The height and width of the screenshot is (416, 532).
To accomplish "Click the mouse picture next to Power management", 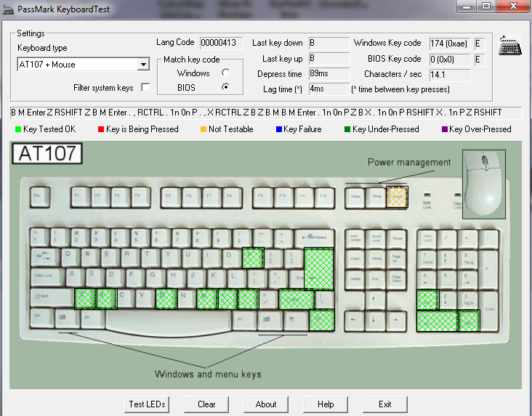I will point(484,184).
